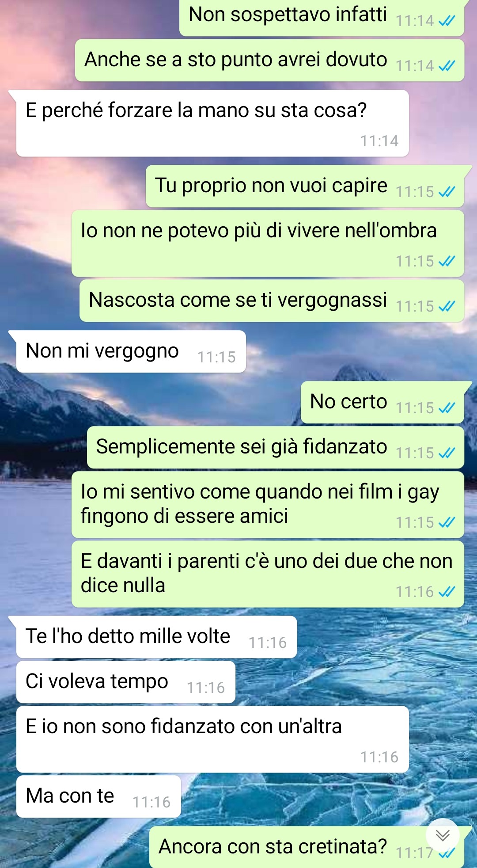Image resolution: width=477 pixels, height=868 pixels.
Task: Select the 'Non mi vergogno' message bubble
Action: tap(131, 351)
